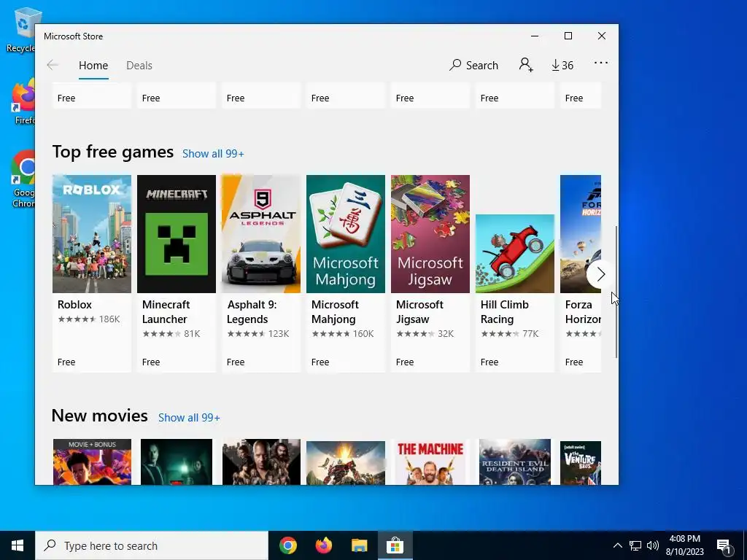The width and height of the screenshot is (747, 560).
Task: Select the Microsoft Store taskbar icon
Action: tap(395, 545)
